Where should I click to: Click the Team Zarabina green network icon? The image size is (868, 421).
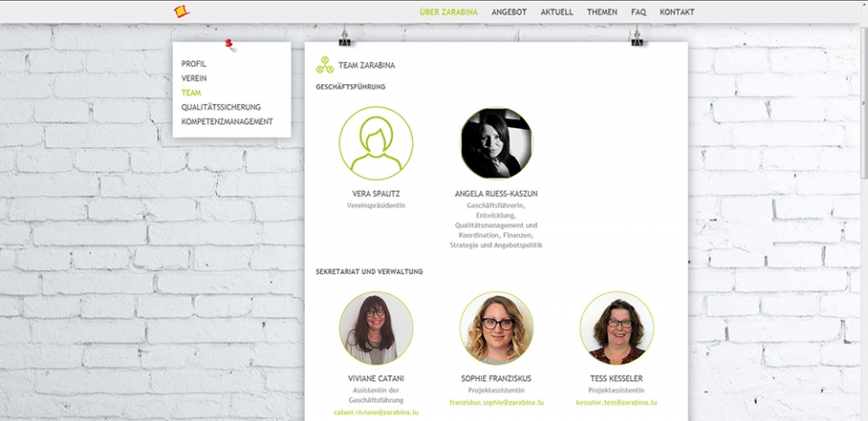click(325, 65)
